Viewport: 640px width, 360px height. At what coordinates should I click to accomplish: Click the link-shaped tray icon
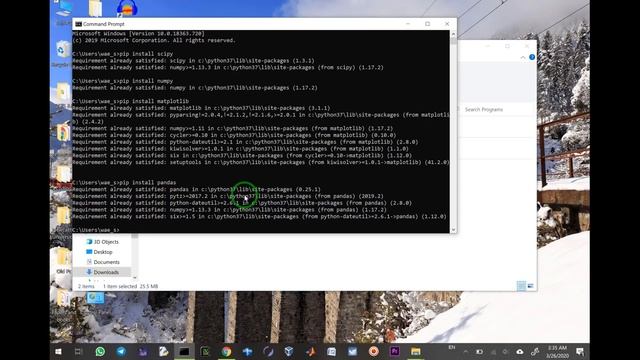[535, 351]
